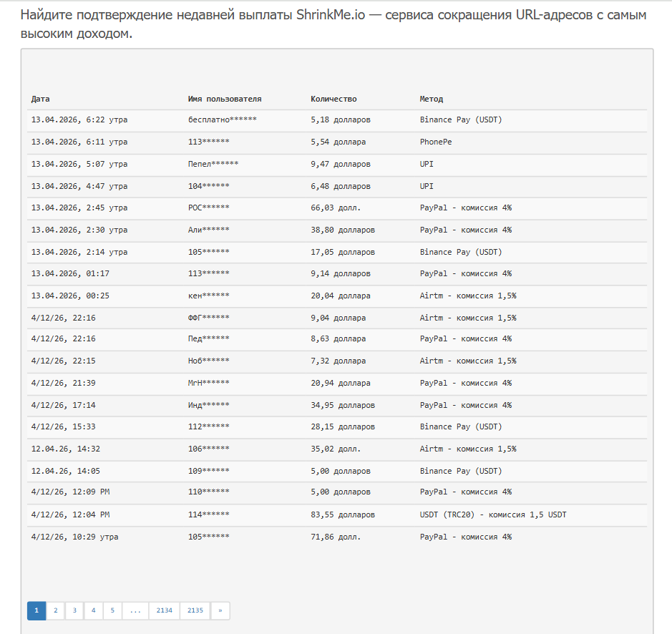Click the "Дата" column header
672x634 pixels.
(x=41, y=99)
